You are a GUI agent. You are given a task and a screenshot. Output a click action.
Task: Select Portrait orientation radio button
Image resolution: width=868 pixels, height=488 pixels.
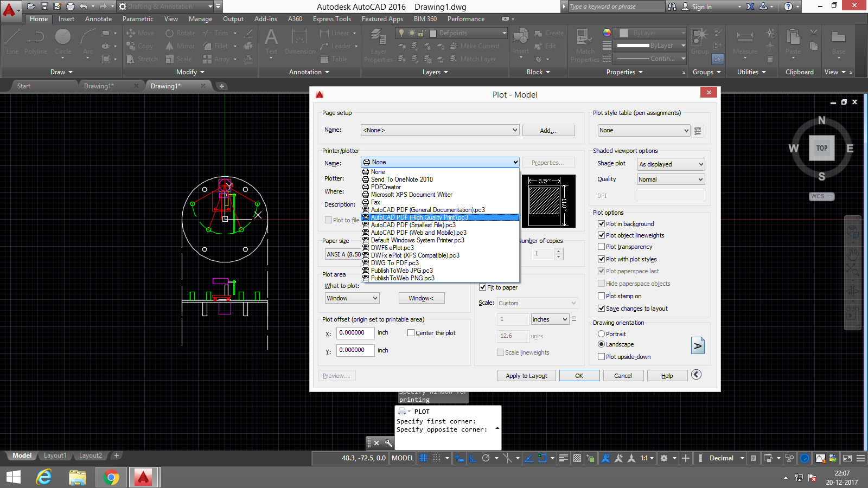click(x=601, y=334)
